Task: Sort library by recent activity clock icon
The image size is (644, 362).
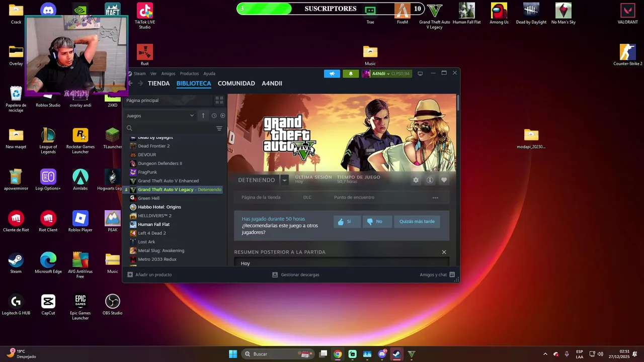Action: (214, 116)
